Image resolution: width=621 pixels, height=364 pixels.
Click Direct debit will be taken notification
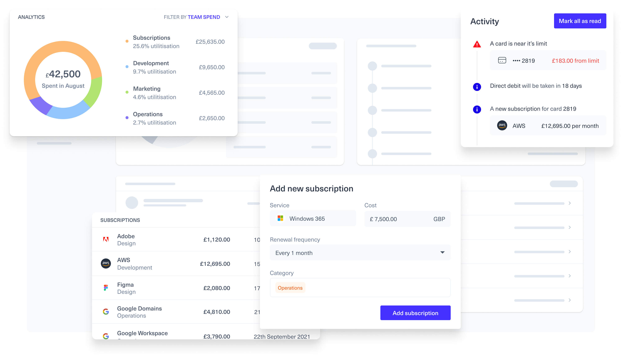tap(535, 86)
